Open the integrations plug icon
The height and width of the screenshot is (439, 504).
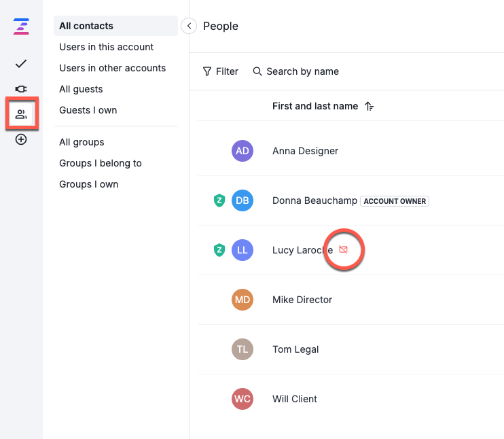tap(21, 89)
